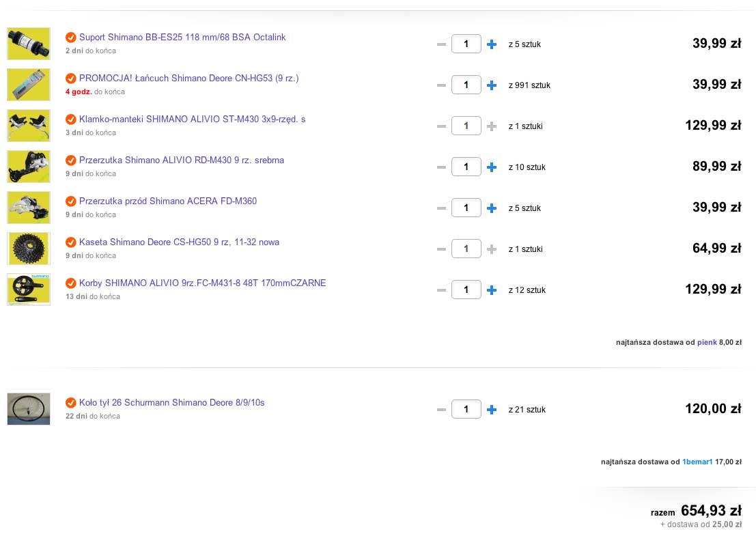
Task: Decrease quantity for Suport Shimano BB-ES25
Action: click(441, 44)
